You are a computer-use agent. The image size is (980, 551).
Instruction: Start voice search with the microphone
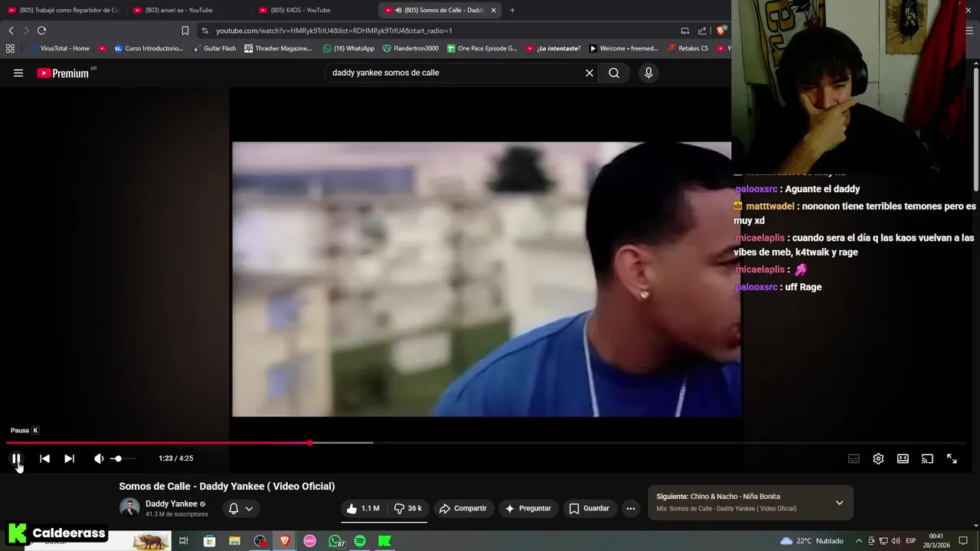point(648,73)
